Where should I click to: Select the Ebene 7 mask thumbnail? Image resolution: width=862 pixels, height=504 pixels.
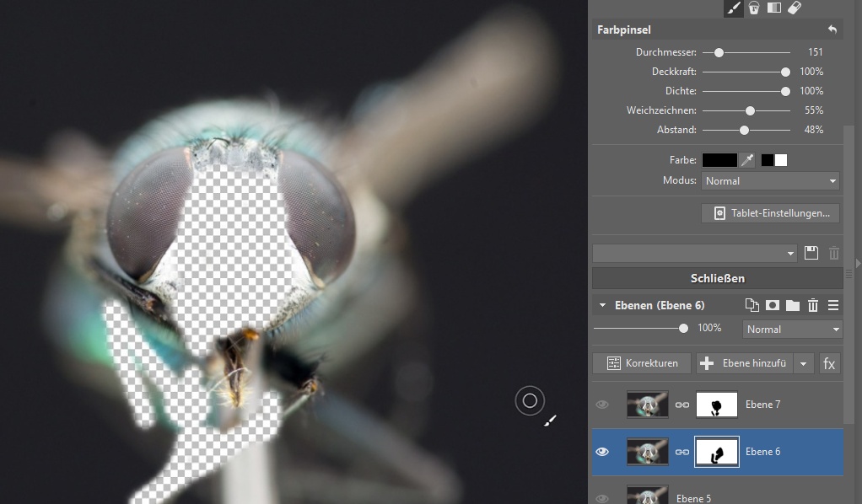click(717, 405)
